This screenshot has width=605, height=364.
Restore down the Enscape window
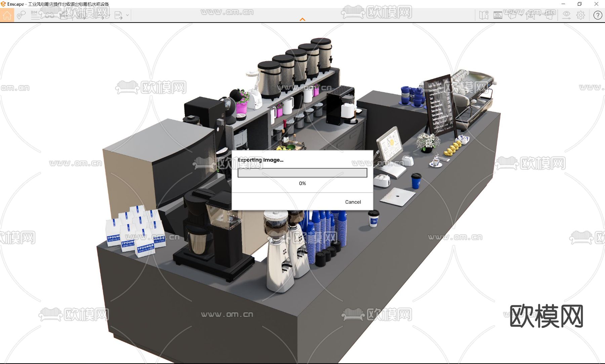tap(580, 4)
